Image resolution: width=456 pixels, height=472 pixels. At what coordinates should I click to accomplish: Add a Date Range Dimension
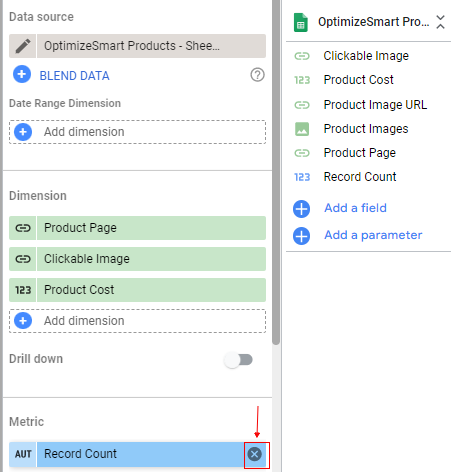pos(137,132)
